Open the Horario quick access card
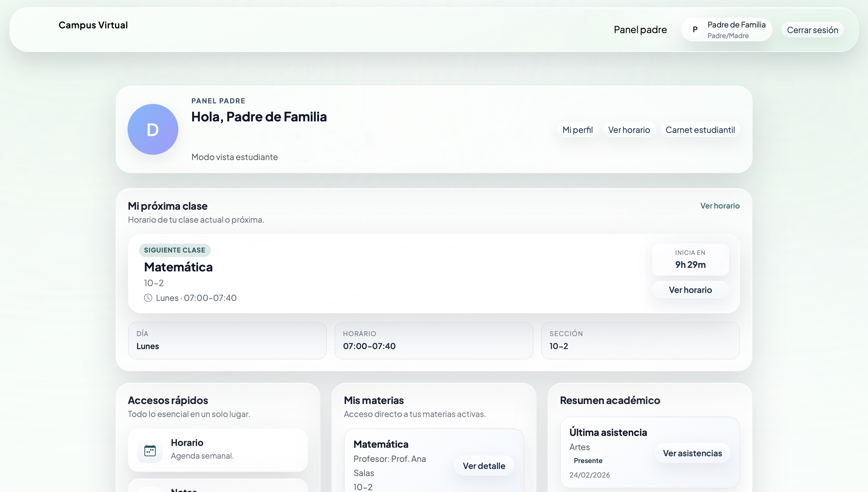868x492 pixels. click(x=218, y=450)
